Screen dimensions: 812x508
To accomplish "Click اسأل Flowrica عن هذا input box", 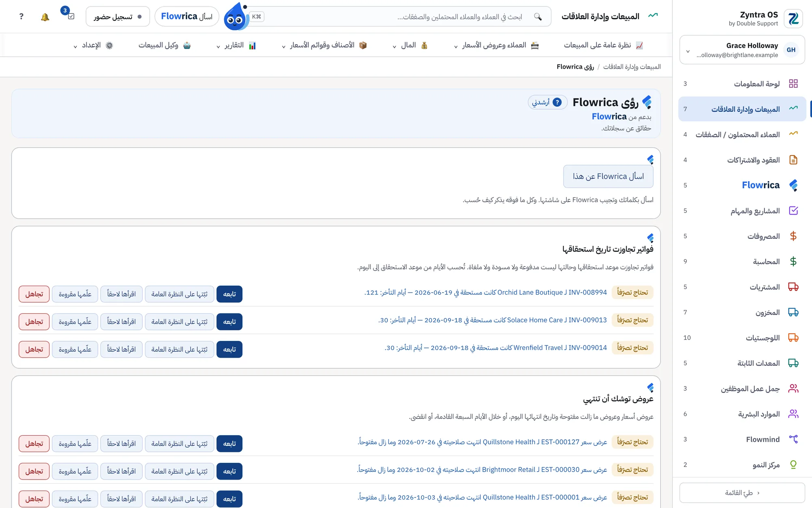I will click(608, 176).
